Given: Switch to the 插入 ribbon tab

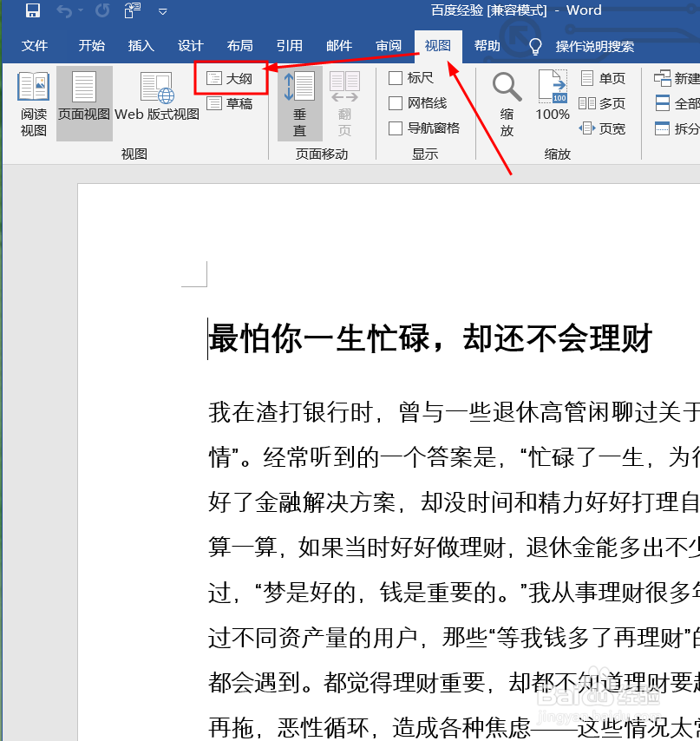Looking at the screenshot, I should [141, 46].
